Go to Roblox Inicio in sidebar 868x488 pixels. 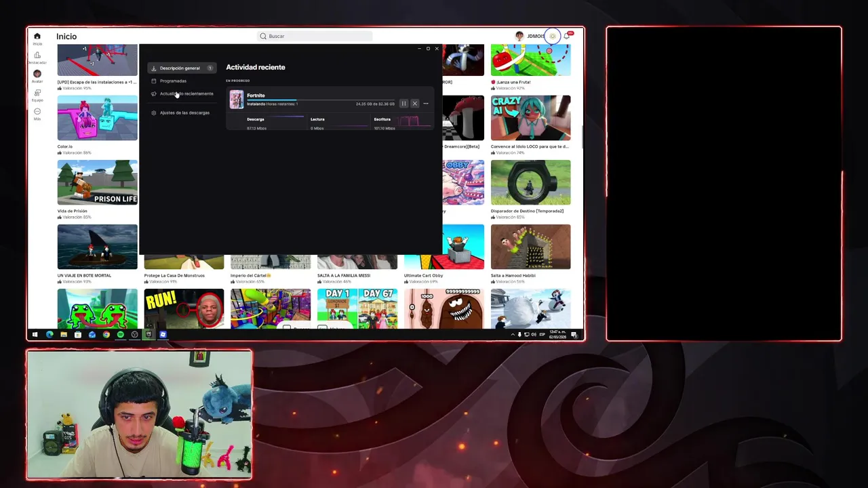pos(37,39)
